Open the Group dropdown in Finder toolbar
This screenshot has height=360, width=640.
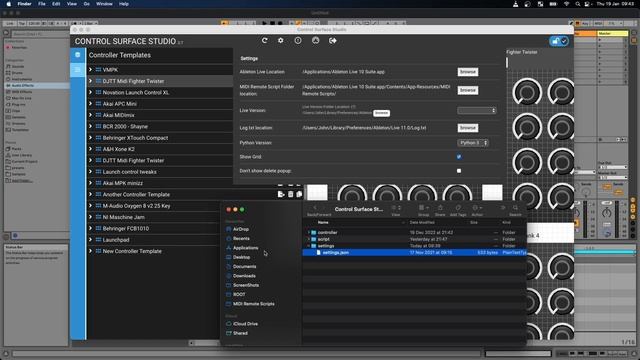click(424, 208)
